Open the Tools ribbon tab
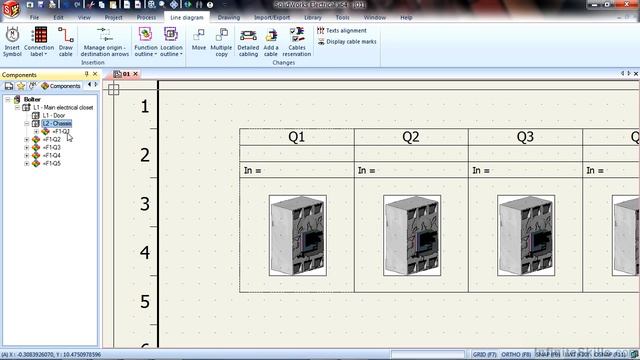The width and height of the screenshot is (640, 360). coord(342,18)
